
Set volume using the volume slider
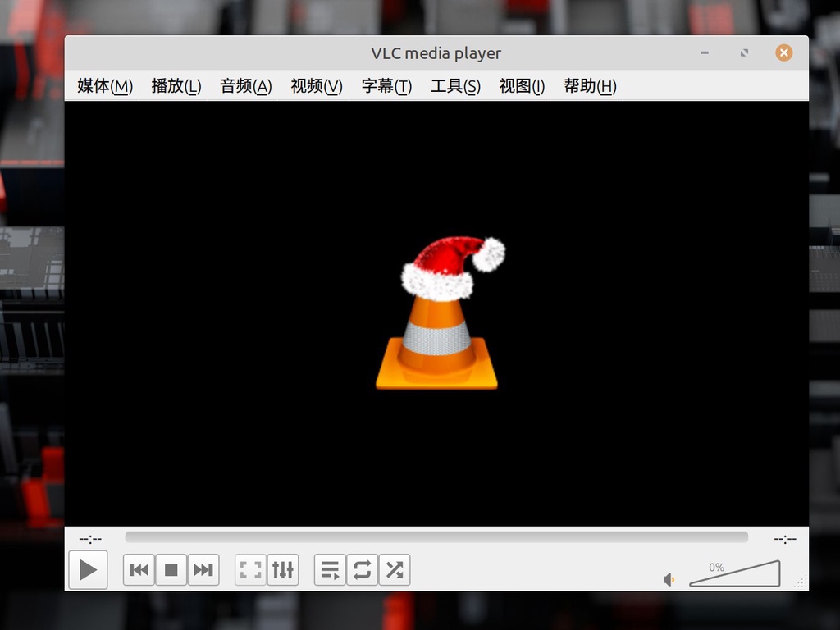(734, 574)
